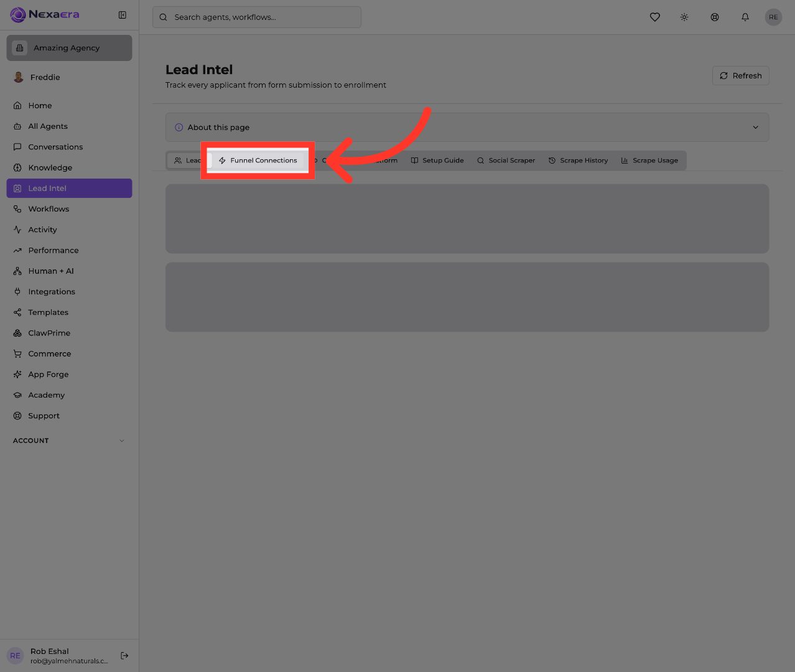The image size is (795, 672).
Task: Click the App Forge sparkle icon
Action: coord(17,375)
